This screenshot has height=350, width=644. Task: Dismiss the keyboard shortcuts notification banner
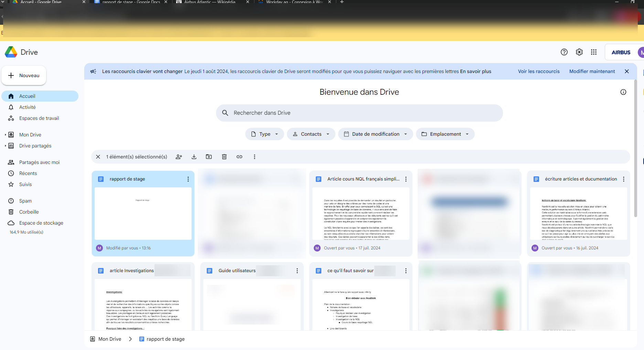click(627, 71)
